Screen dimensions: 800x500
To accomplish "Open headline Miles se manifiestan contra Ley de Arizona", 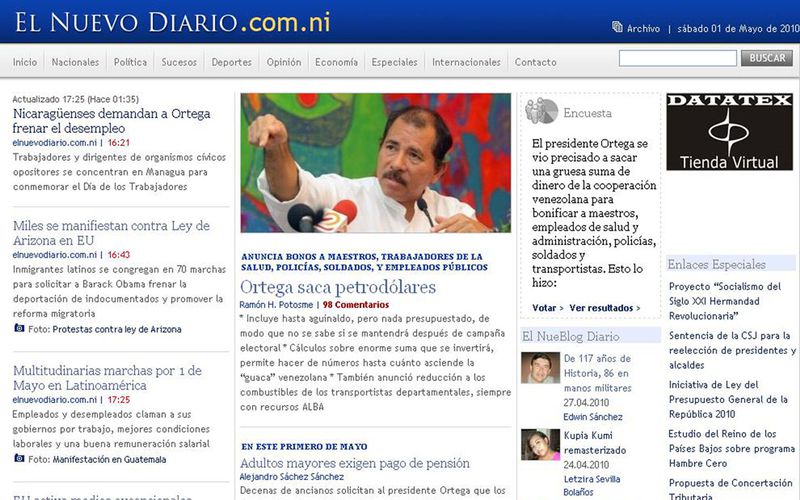I will 111,233.
